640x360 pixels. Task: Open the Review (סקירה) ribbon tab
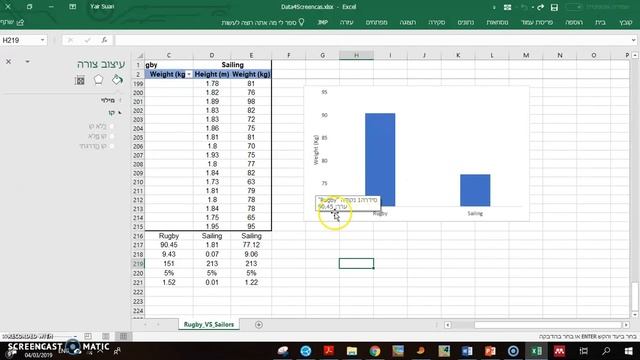pyautogui.click(x=436, y=22)
